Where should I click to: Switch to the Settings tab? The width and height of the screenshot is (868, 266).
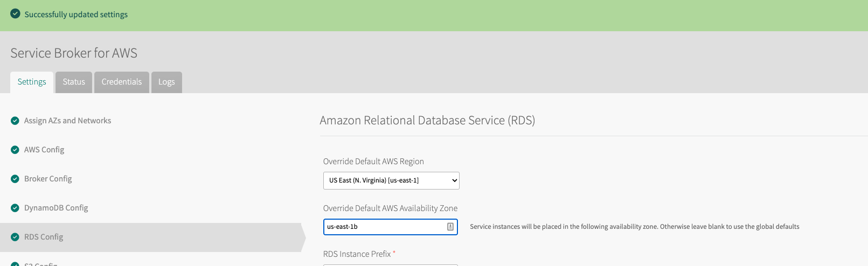pos(32,82)
